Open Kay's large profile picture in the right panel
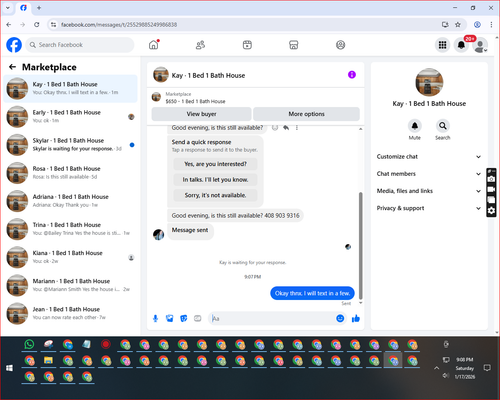 point(429,82)
